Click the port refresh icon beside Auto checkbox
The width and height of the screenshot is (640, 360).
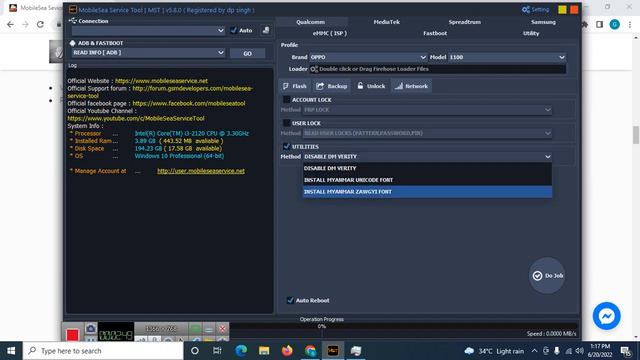(x=266, y=30)
